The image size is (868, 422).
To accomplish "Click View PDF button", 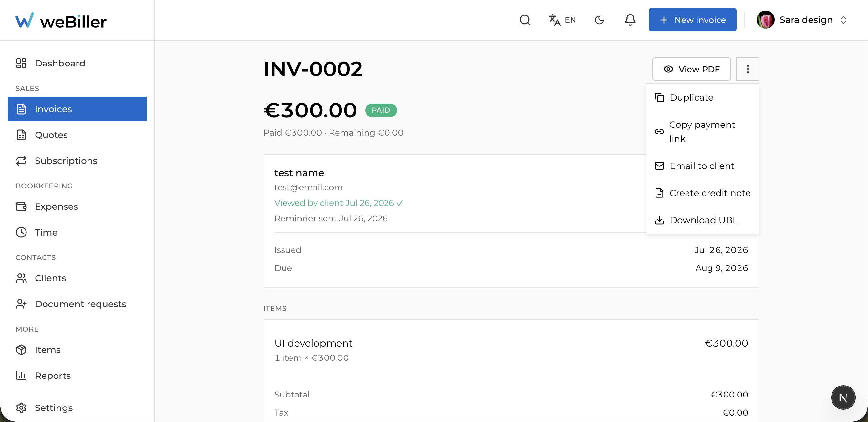I will click(691, 69).
